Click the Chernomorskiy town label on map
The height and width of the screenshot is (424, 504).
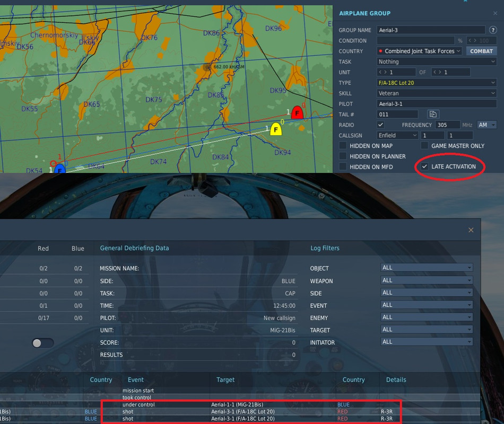click(x=54, y=34)
